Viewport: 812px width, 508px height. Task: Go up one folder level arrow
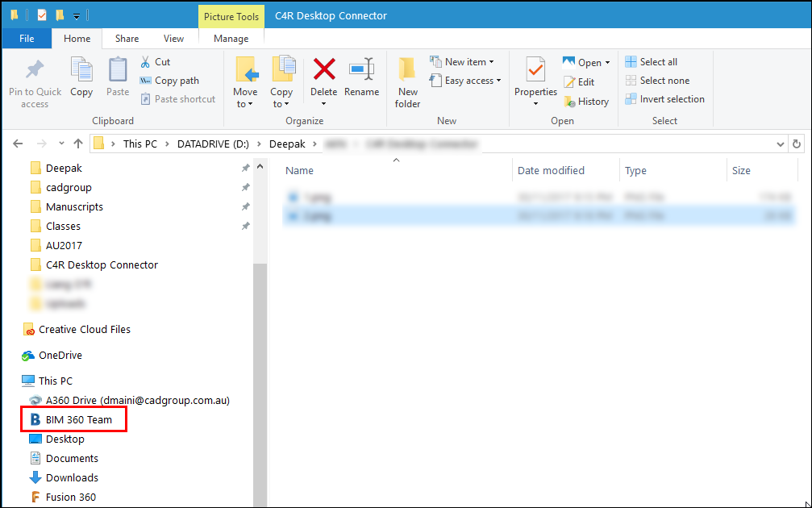[x=78, y=144]
